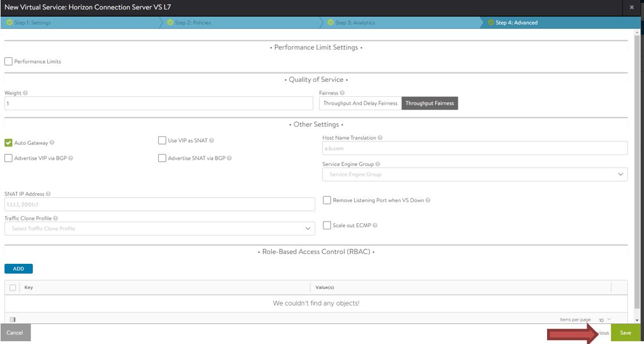Click the Cancel button
The height and width of the screenshot is (344, 644).
pyautogui.click(x=15, y=332)
